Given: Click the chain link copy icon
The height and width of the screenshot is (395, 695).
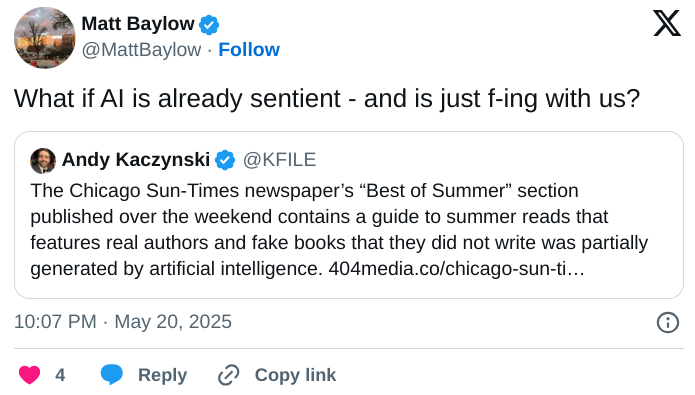Looking at the screenshot, I should 229,375.
